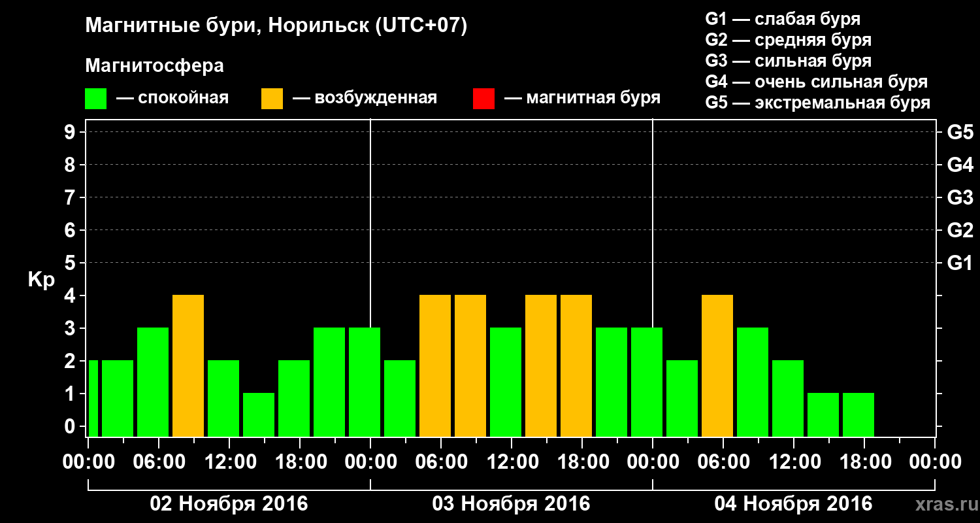This screenshot has width=980, height=523.
Task: Click the '02 Ноября 2016' date label
Action: (x=229, y=504)
